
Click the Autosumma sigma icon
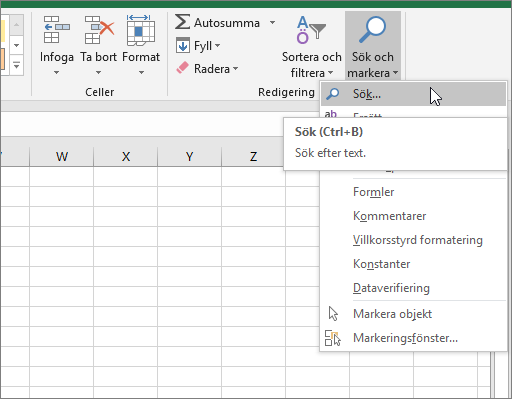coord(182,22)
